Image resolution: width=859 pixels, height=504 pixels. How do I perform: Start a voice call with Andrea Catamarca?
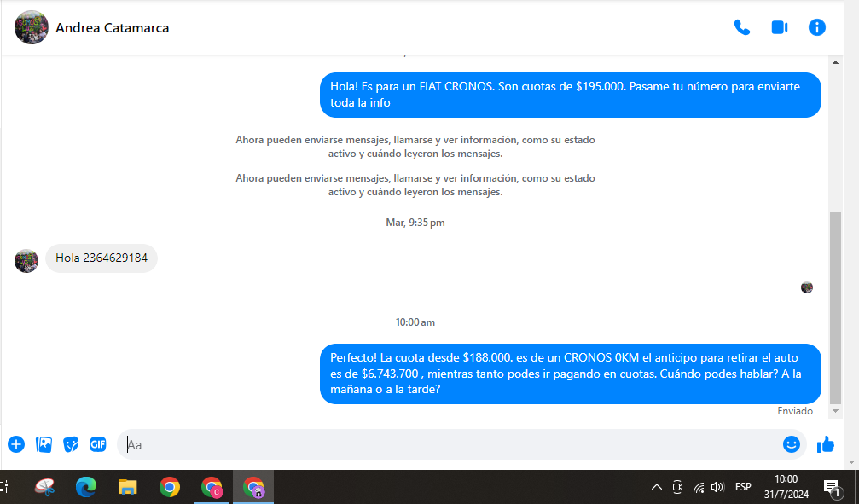(742, 27)
